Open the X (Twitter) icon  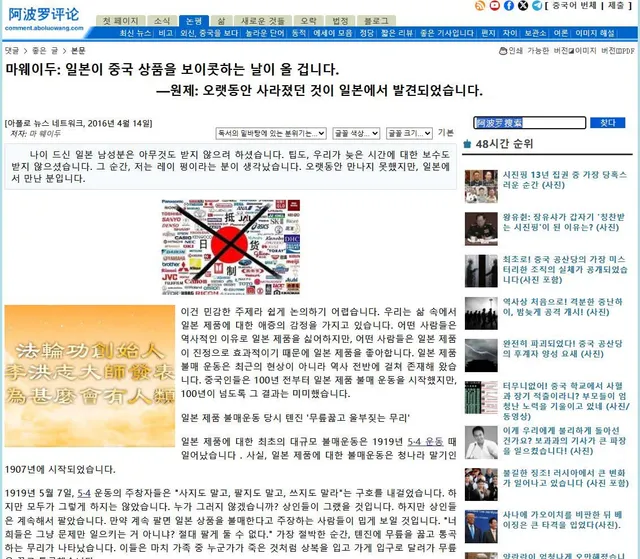click(x=523, y=6)
